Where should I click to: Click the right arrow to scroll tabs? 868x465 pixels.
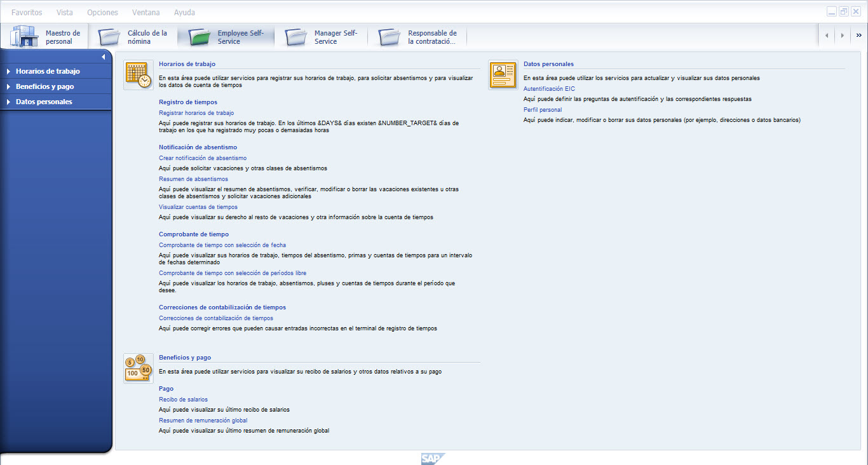coord(842,36)
